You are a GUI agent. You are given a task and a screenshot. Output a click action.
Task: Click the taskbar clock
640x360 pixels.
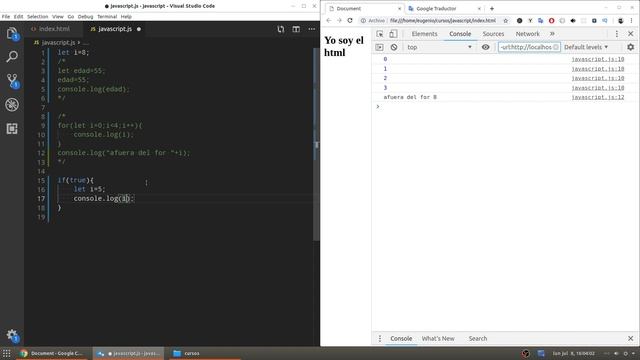click(573, 353)
